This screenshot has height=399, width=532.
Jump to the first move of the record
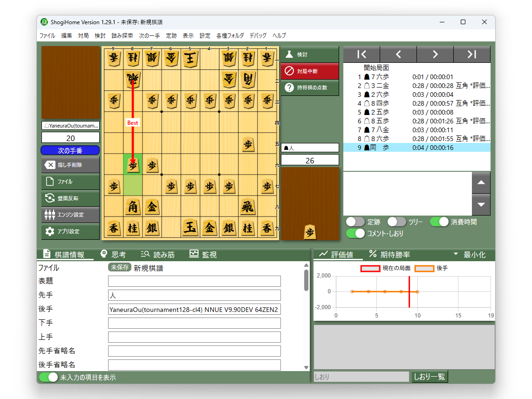tap(361, 54)
